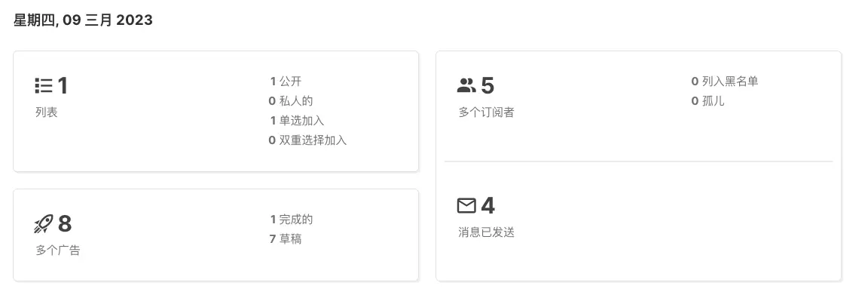Open the 多个广告 campaigns link
The height and width of the screenshot is (298, 868).
[x=58, y=250]
